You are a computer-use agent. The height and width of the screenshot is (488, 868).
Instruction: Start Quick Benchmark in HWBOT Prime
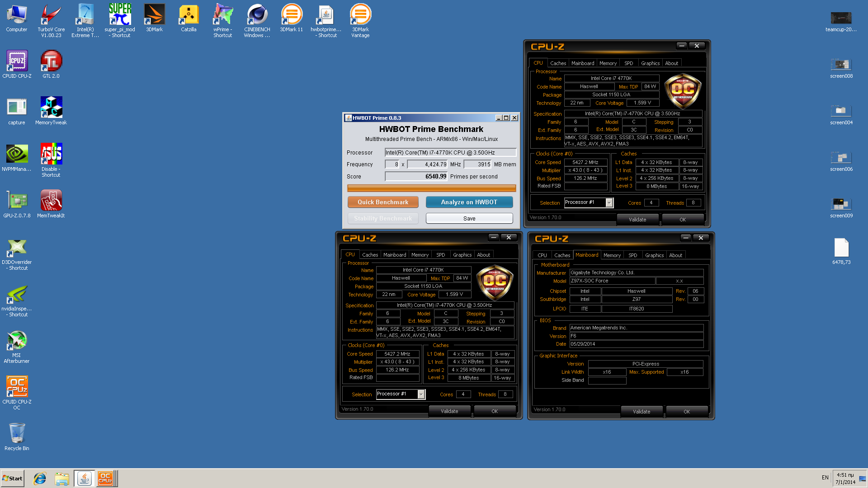[383, 202]
